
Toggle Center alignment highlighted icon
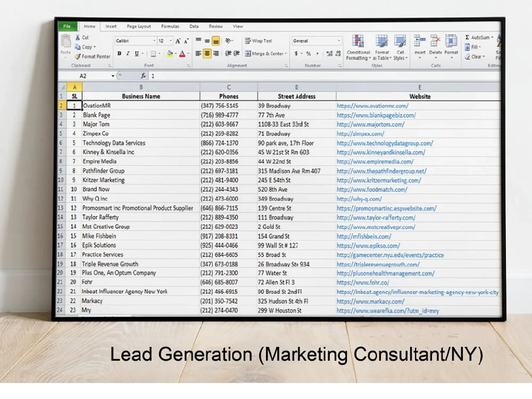[x=207, y=54]
